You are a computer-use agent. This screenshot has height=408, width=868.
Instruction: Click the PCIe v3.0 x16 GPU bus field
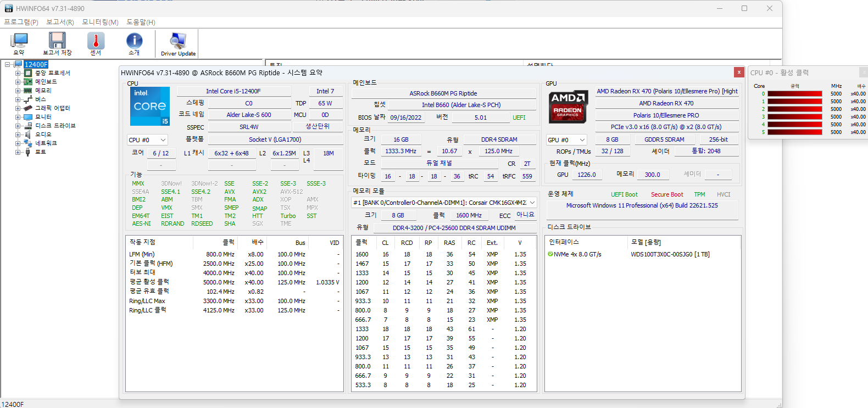click(x=666, y=127)
